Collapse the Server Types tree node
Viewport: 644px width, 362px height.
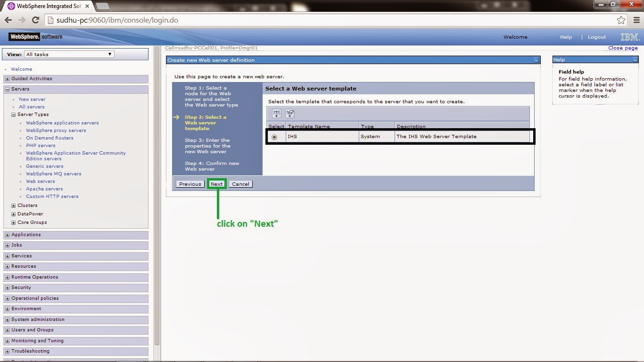pos(14,115)
